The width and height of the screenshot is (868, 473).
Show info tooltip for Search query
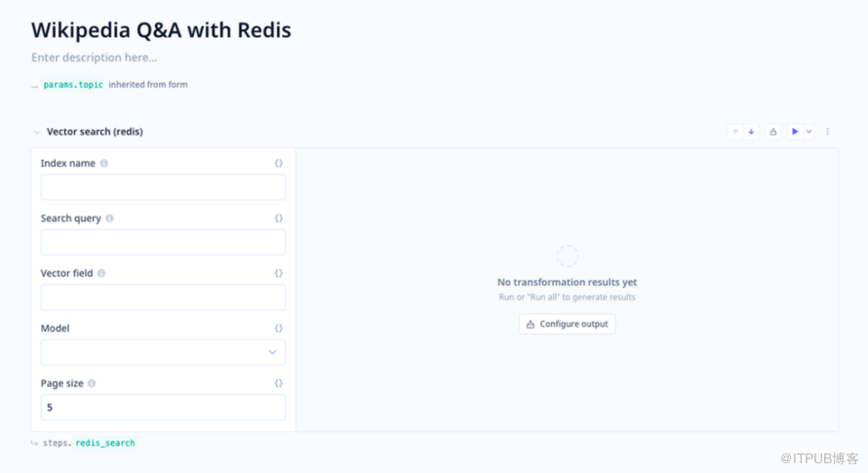click(x=109, y=218)
